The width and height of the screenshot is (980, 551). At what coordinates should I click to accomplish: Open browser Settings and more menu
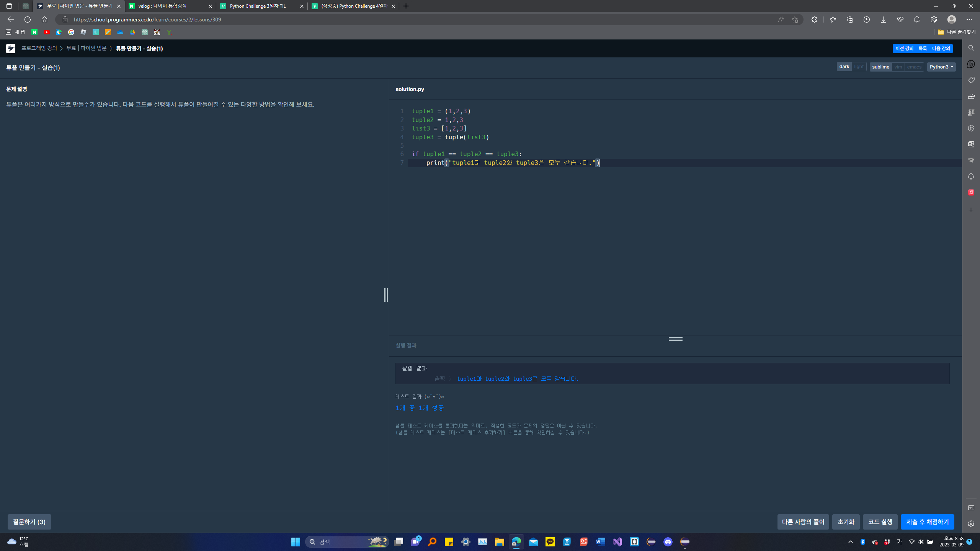[x=969, y=20]
